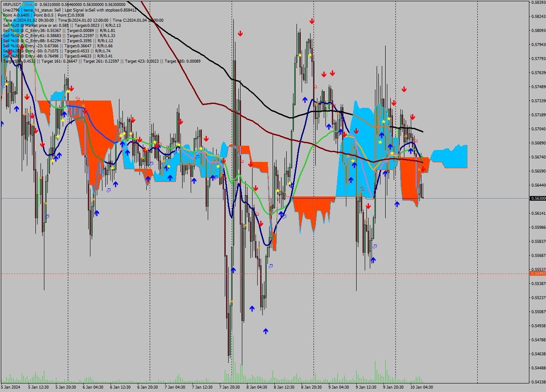546x392 pixels.
Task: Click the '8 Jan 20:30' time axis label
Action: tap(311, 387)
